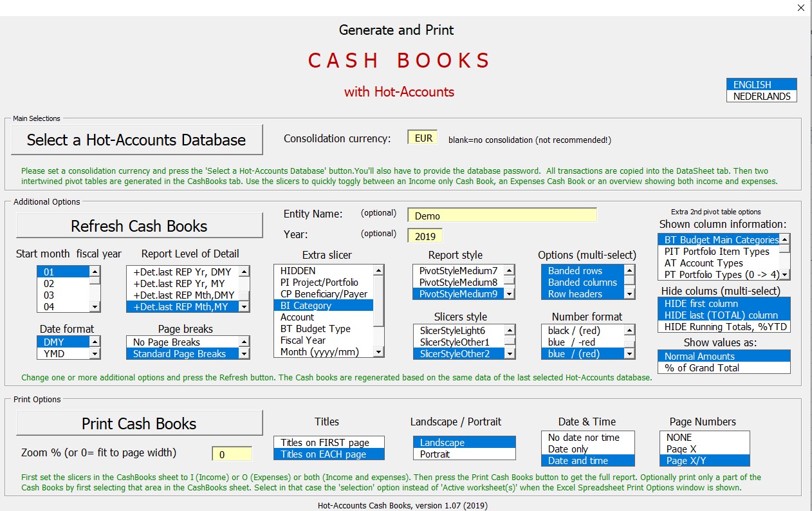Toggle the HIDE first column option

(724, 304)
